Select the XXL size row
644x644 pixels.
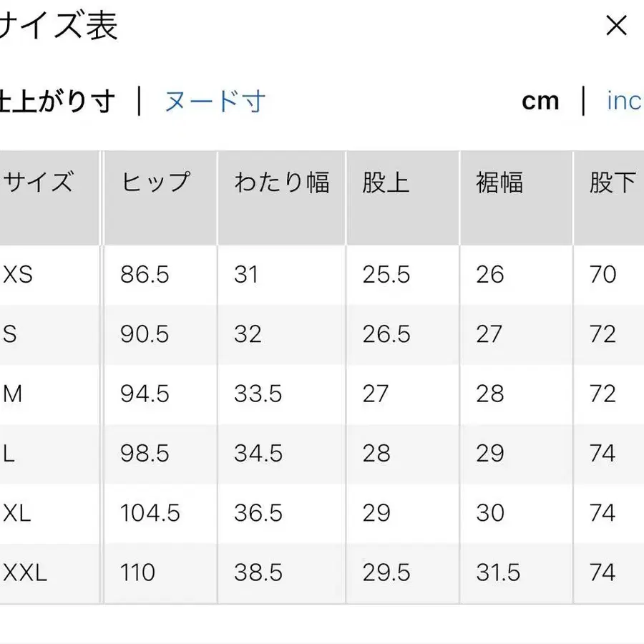click(24, 572)
